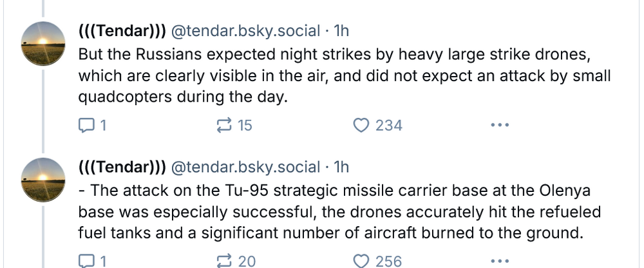Click the 234 likes count

(389, 125)
